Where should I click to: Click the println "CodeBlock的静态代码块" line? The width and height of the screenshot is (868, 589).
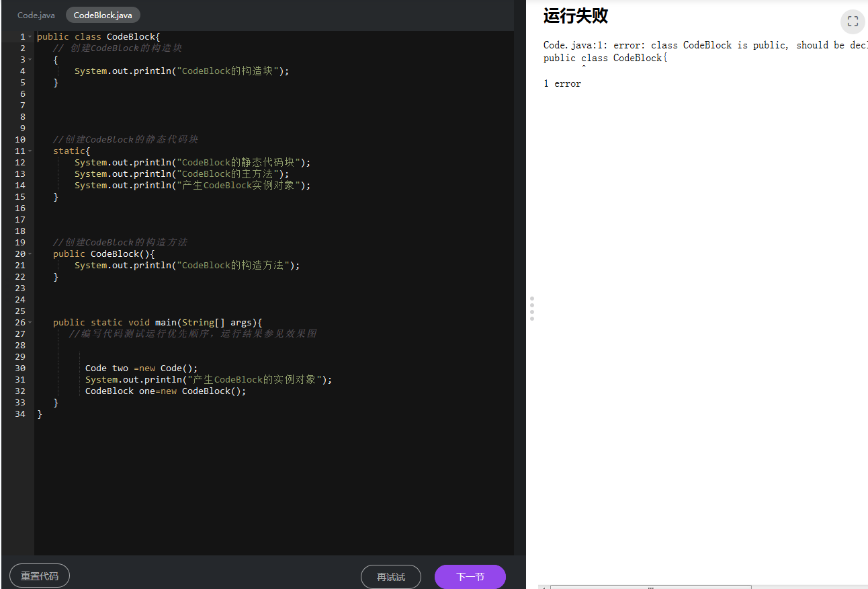[193, 163]
